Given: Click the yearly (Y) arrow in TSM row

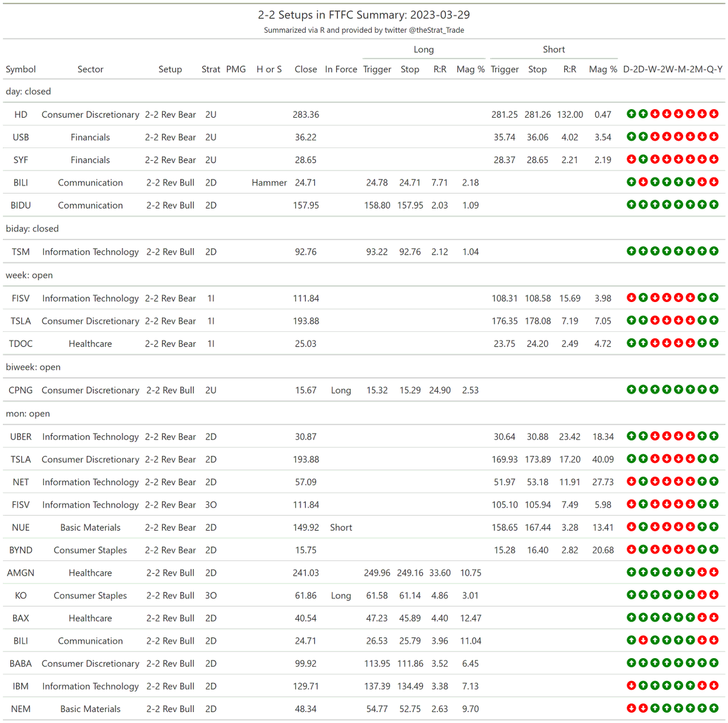Looking at the screenshot, I should point(714,251).
